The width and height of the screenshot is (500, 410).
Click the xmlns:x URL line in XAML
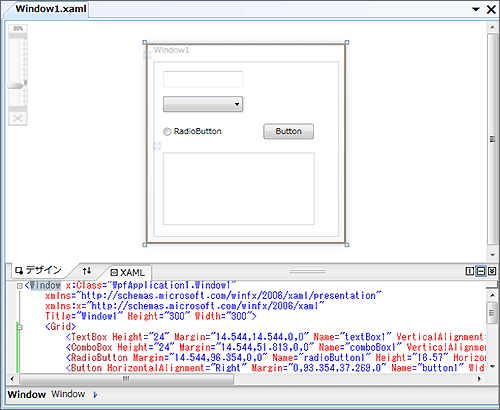pyautogui.click(x=185, y=306)
